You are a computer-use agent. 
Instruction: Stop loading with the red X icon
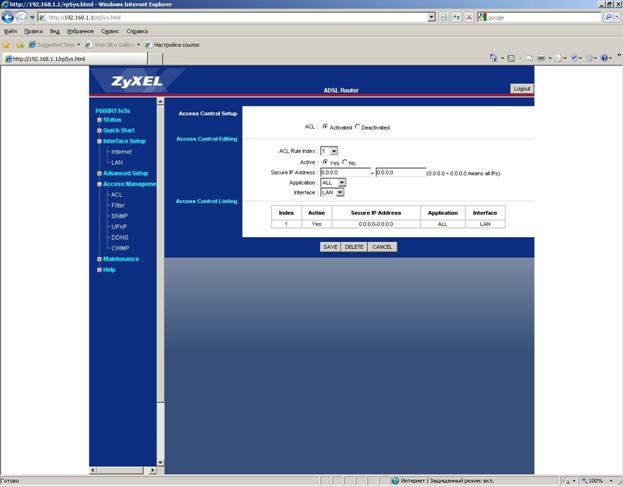[x=469, y=17]
